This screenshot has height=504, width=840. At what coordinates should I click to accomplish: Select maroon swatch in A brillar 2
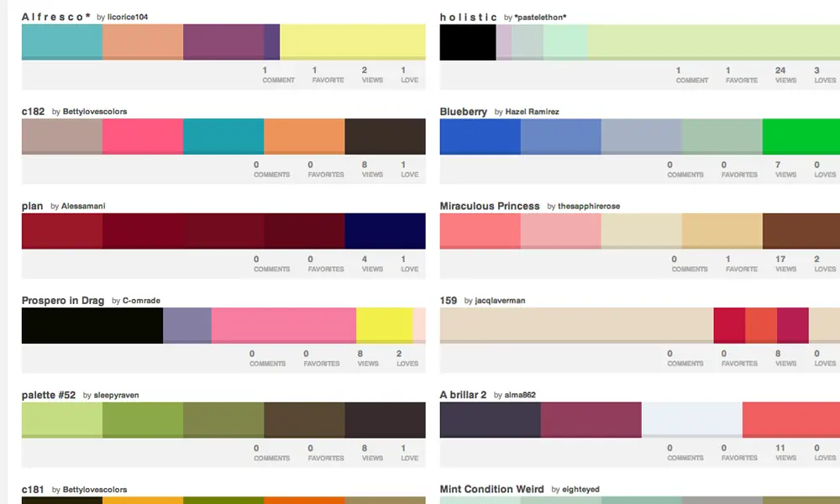click(591, 420)
